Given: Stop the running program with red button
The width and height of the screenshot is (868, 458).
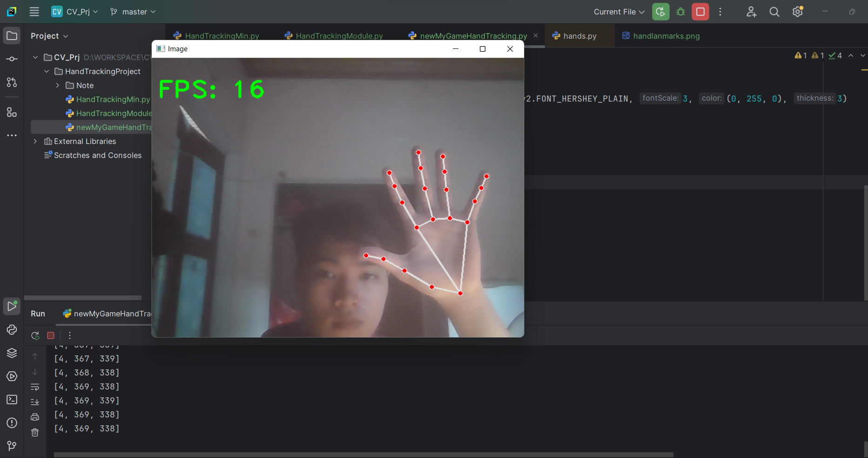Looking at the screenshot, I should click(700, 12).
